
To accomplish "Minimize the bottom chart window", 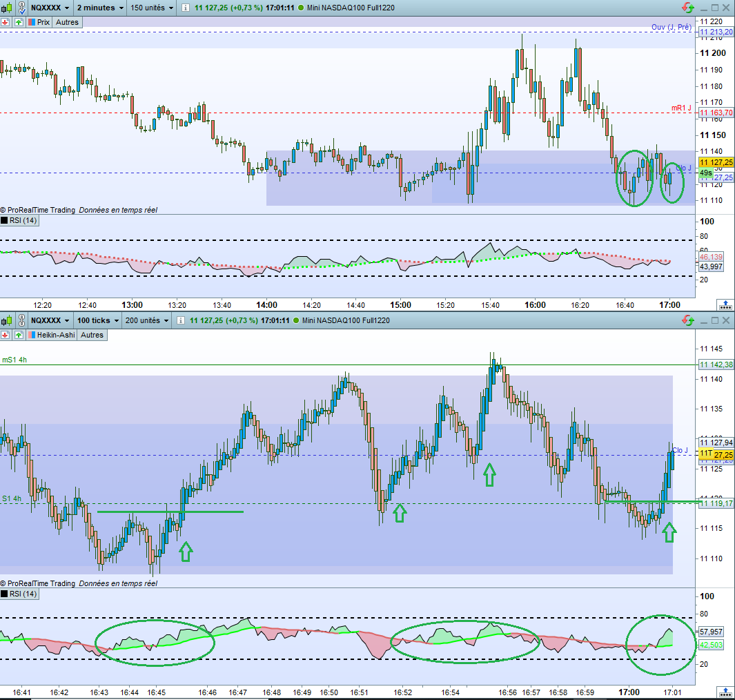I will pyautogui.click(x=703, y=321).
